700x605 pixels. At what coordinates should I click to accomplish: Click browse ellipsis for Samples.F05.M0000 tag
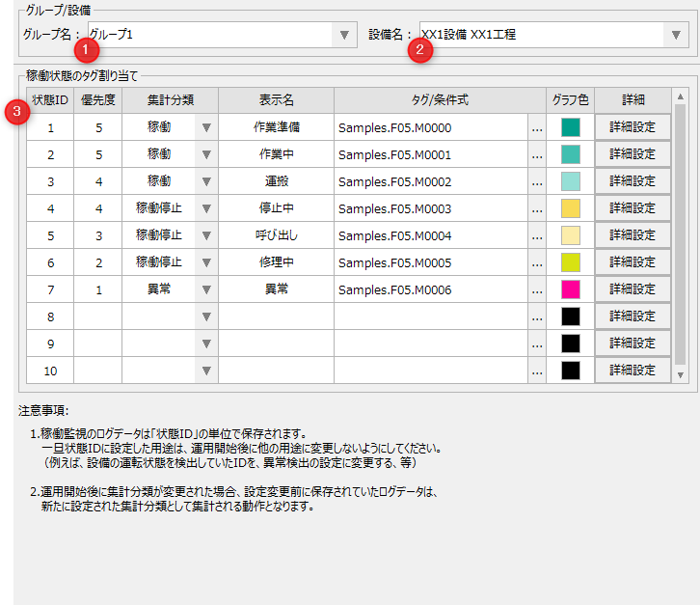pos(537,127)
